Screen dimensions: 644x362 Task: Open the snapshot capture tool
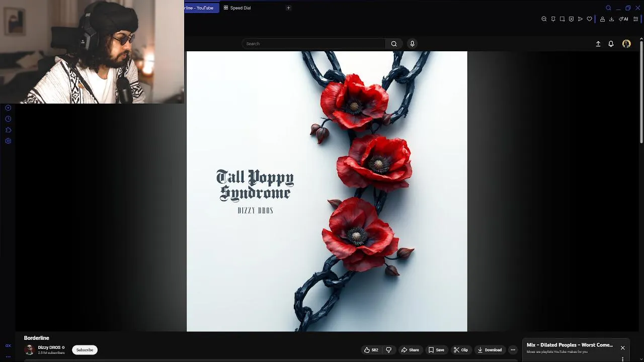click(x=562, y=19)
